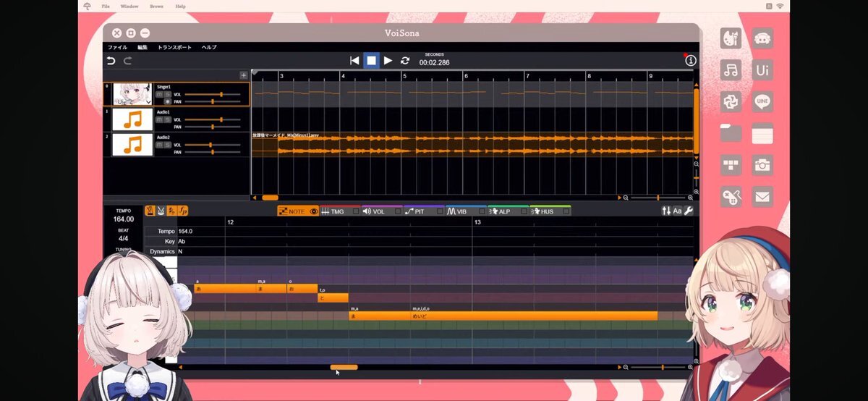This screenshot has height=401, width=868.
Task: Solo the Audio2 track
Action: 168,145
